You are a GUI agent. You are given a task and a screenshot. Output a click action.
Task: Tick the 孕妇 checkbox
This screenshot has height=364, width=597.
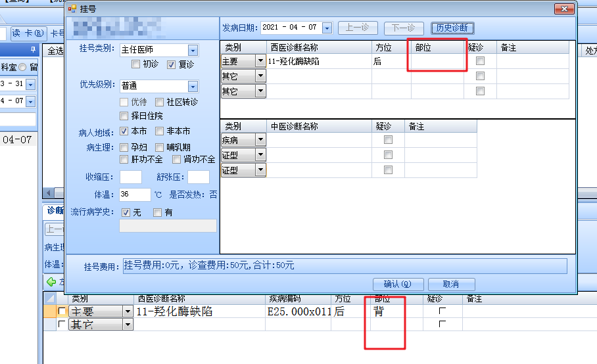(124, 147)
